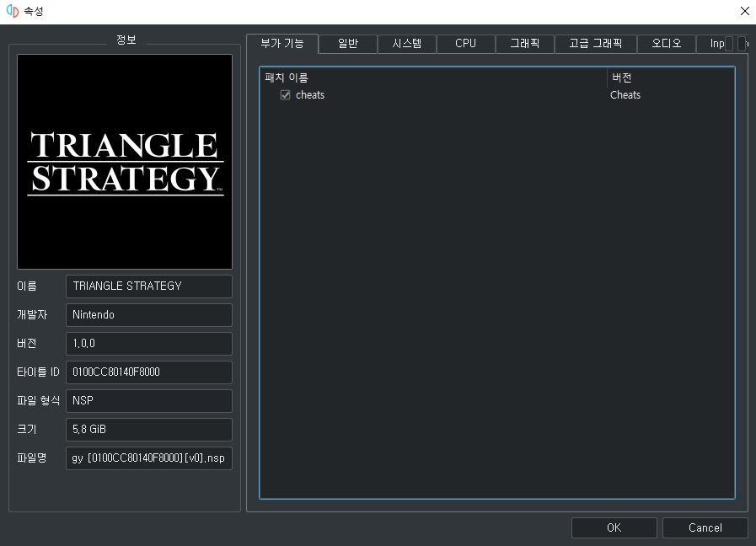Click the 버전 field showing 1.0.0
Image resolution: width=756 pixels, height=546 pixels.
(x=149, y=344)
